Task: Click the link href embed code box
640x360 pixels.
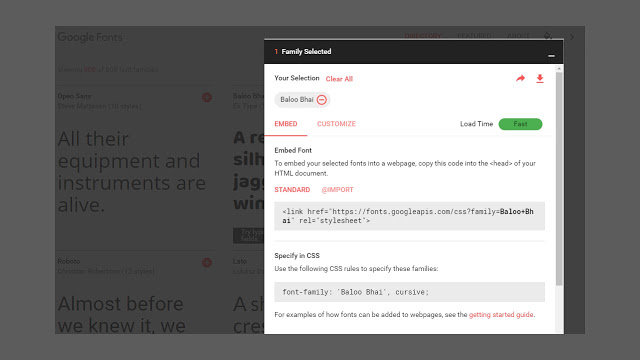Action: pyautogui.click(x=409, y=216)
